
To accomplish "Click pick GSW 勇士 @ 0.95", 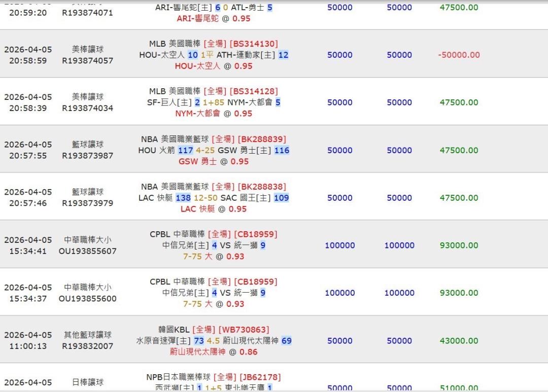I will click(x=214, y=161).
